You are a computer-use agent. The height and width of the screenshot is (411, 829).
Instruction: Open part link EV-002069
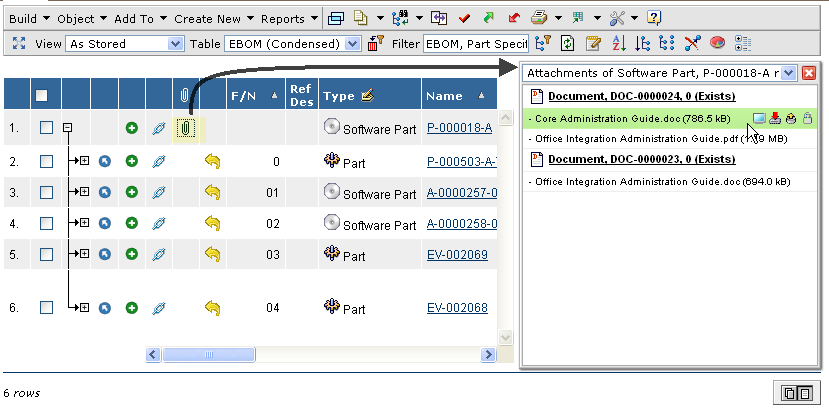pyautogui.click(x=457, y=256)
